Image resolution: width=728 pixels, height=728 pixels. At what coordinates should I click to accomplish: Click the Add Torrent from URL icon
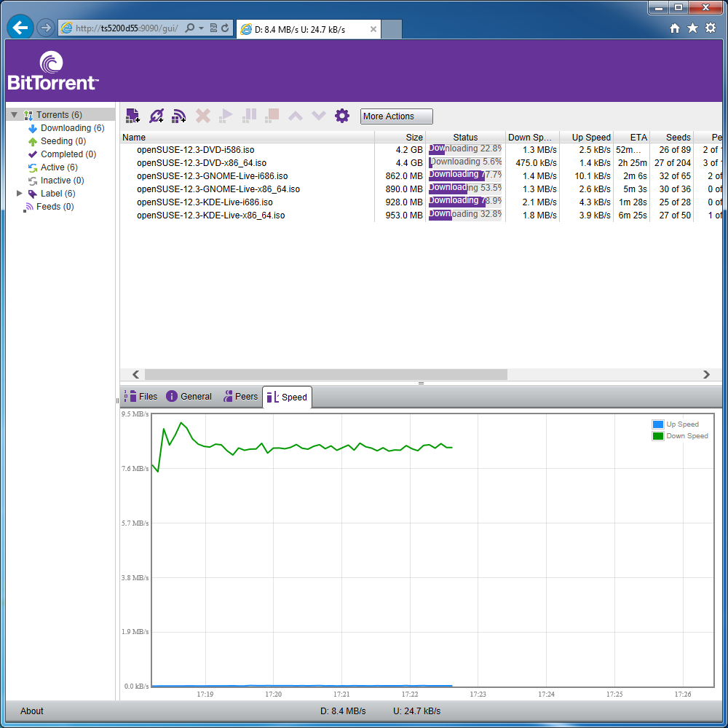156,116
